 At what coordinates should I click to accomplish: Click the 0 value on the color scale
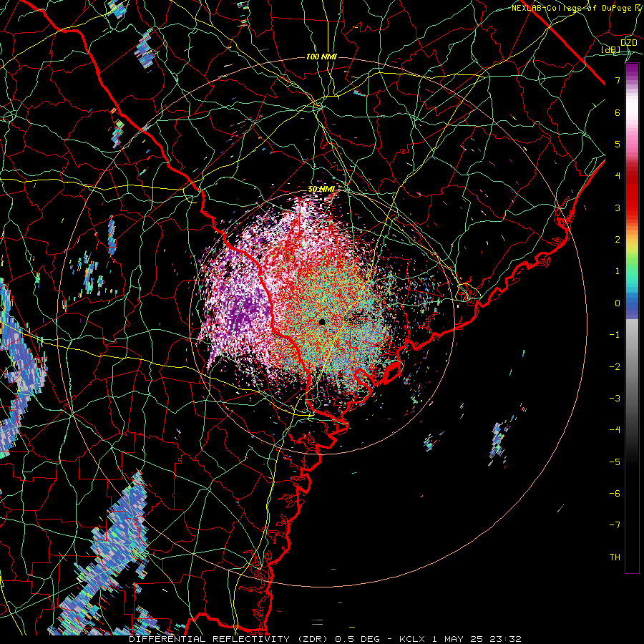click(618, 303)
